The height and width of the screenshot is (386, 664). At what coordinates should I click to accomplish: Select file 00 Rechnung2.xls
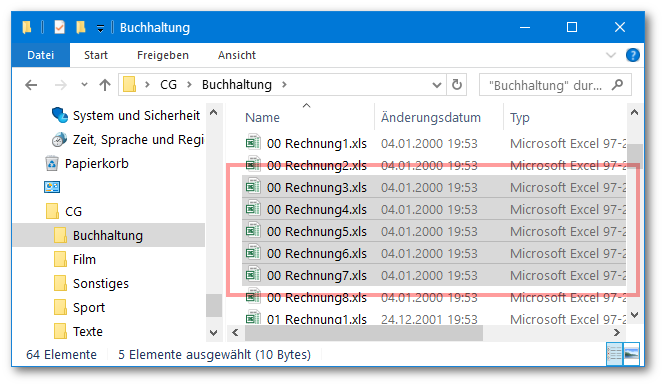pos(317,165)
